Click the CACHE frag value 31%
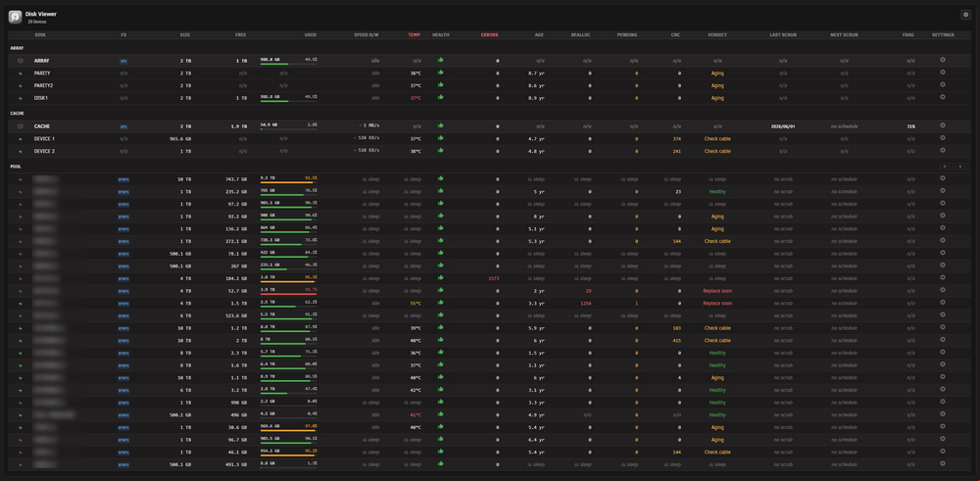The height and width of the screenshot is (481, 980). pos(911,126)
